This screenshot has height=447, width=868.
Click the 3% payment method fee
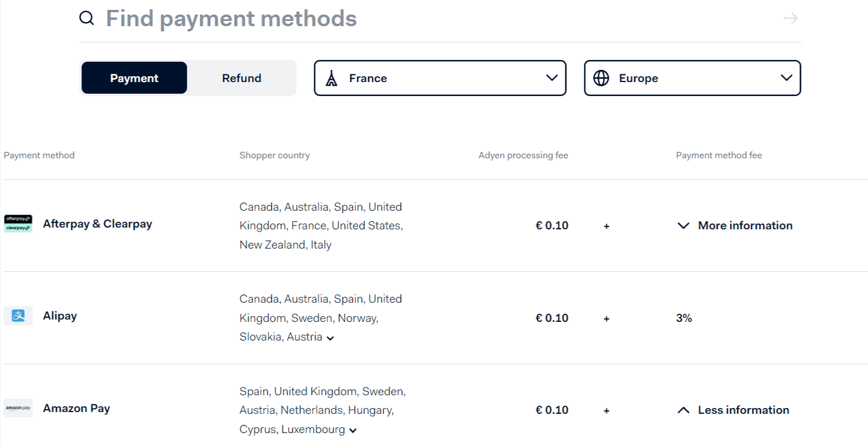(x=683, y=318)
